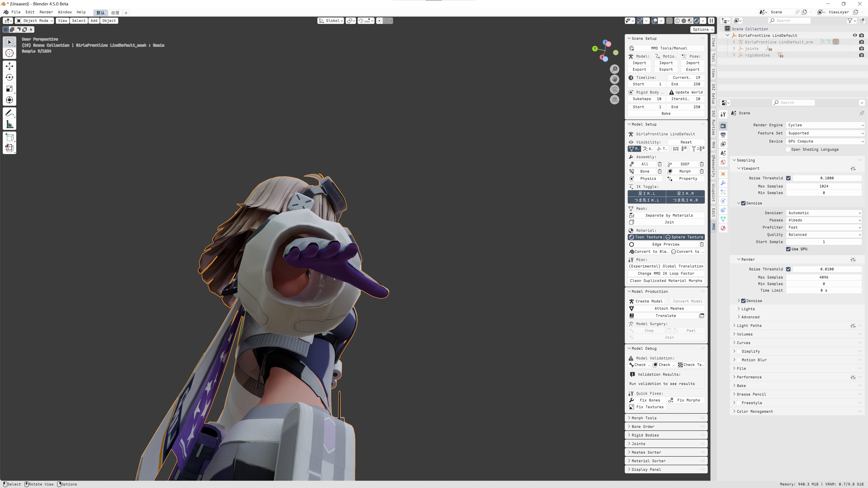
Task: Select the Transform tool
Action: (x=9, y=100)
